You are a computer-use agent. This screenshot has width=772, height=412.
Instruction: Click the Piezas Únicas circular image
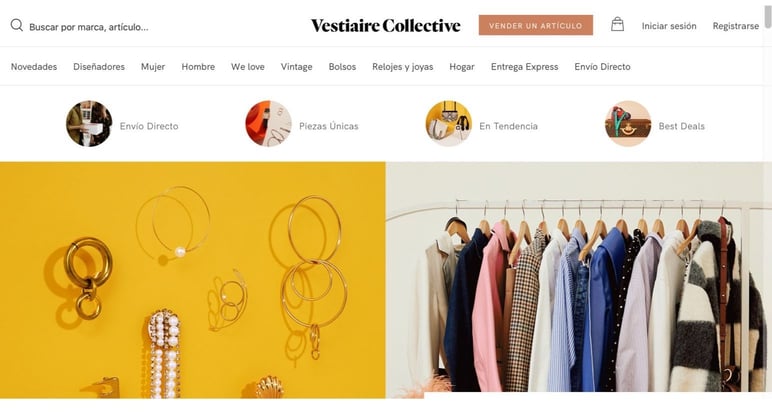pyautogui.click(x=268, y=124)
